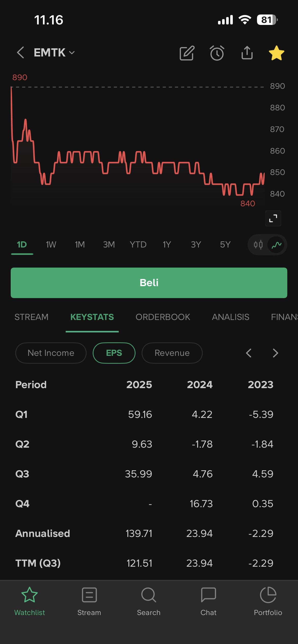Tap the share icon
Screen dimensions: 298x644
click(x=247, y=53)
